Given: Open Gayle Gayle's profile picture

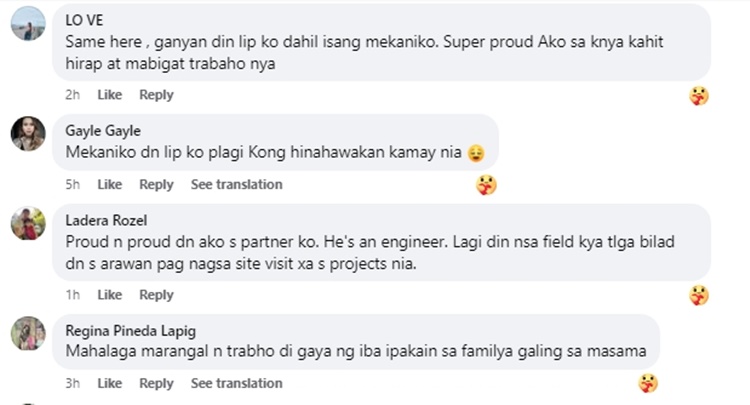Looking at the screenshot, I should point(28,133).
